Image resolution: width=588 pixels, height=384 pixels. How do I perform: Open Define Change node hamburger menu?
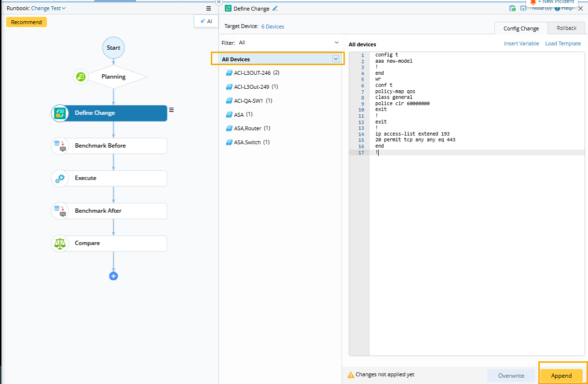click(171, 110)
